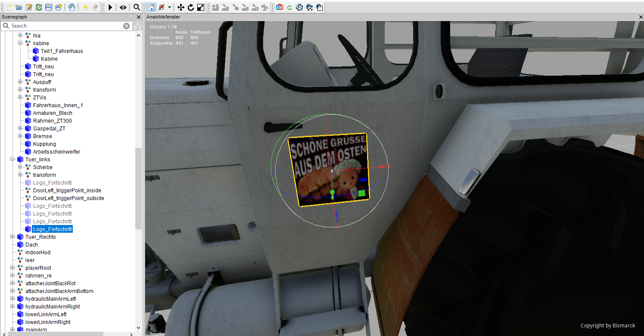The height and width of the screenshot is (336, 644).
Task: Click the save-as icon with the star
Action: (59, 7)
